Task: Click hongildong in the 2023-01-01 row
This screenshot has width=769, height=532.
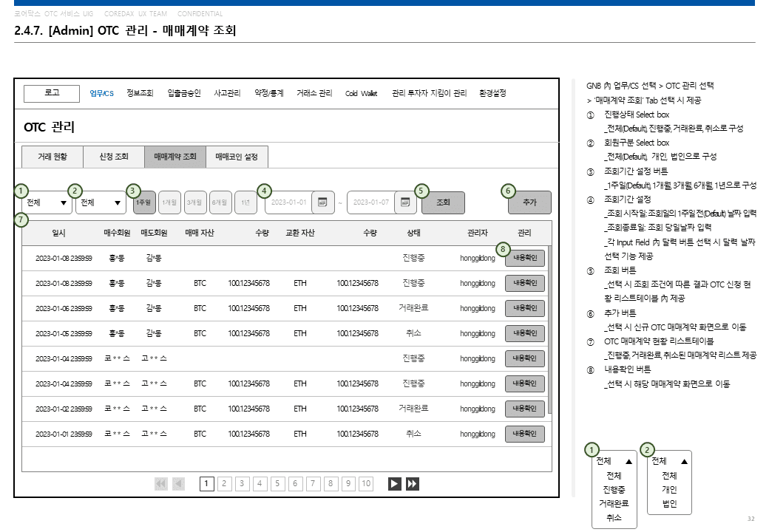Action: 477,434
